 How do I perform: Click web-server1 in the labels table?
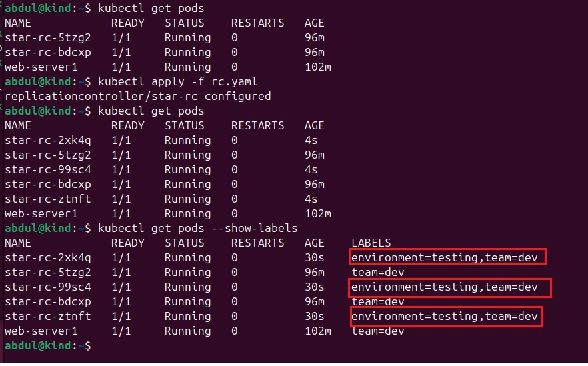(x=41, y=331)
